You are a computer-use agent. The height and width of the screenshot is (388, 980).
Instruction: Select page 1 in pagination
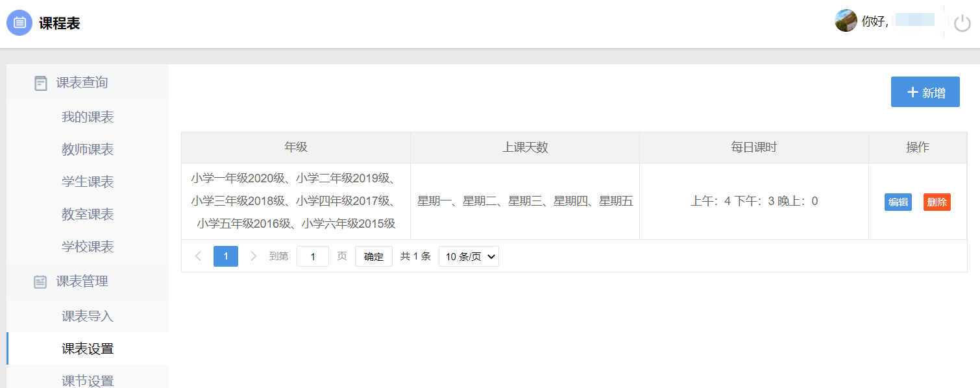click(x=226, y=256)
